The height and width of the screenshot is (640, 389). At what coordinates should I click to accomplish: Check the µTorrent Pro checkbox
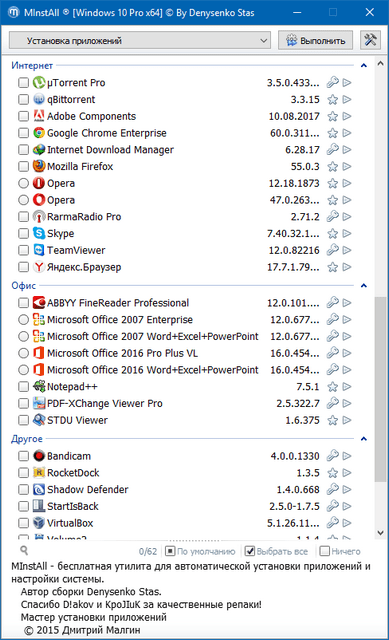(x=23, y=82)
